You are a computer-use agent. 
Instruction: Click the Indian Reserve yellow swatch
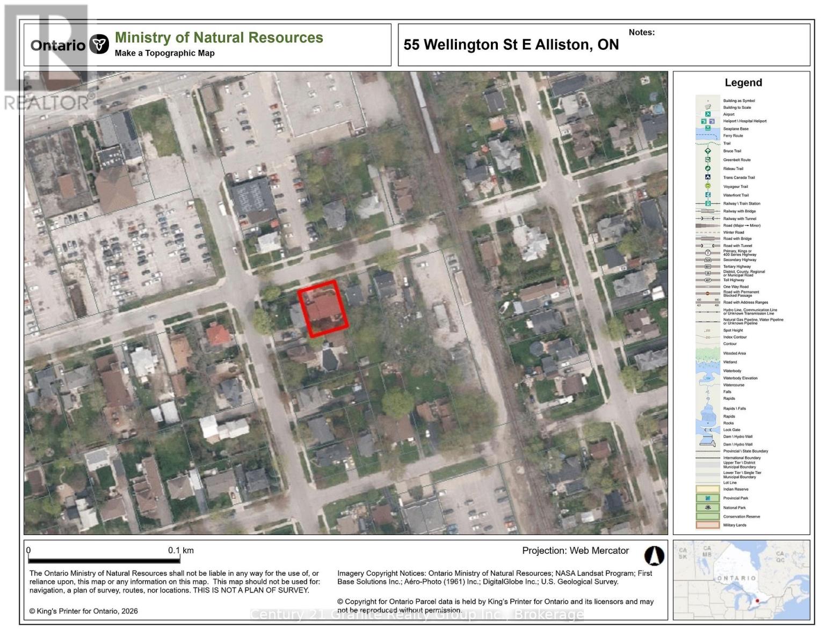pyautogui.click(x=708, y=489)
